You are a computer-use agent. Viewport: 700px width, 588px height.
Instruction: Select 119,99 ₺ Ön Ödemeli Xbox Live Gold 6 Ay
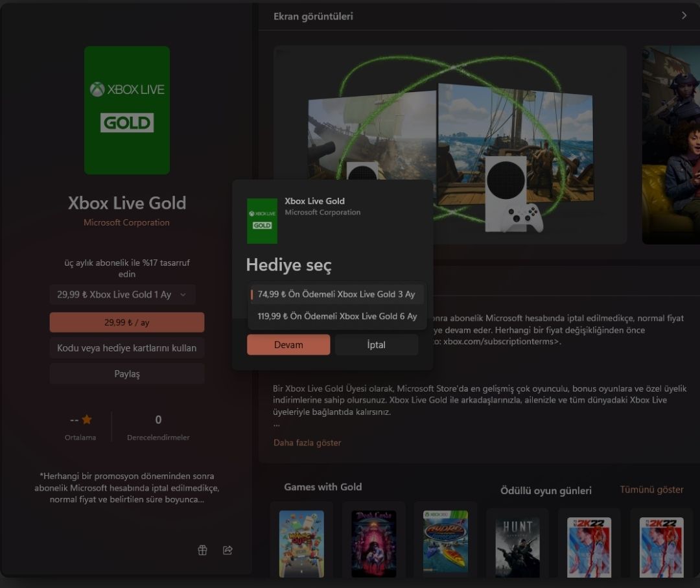click(x=336, y=316)
